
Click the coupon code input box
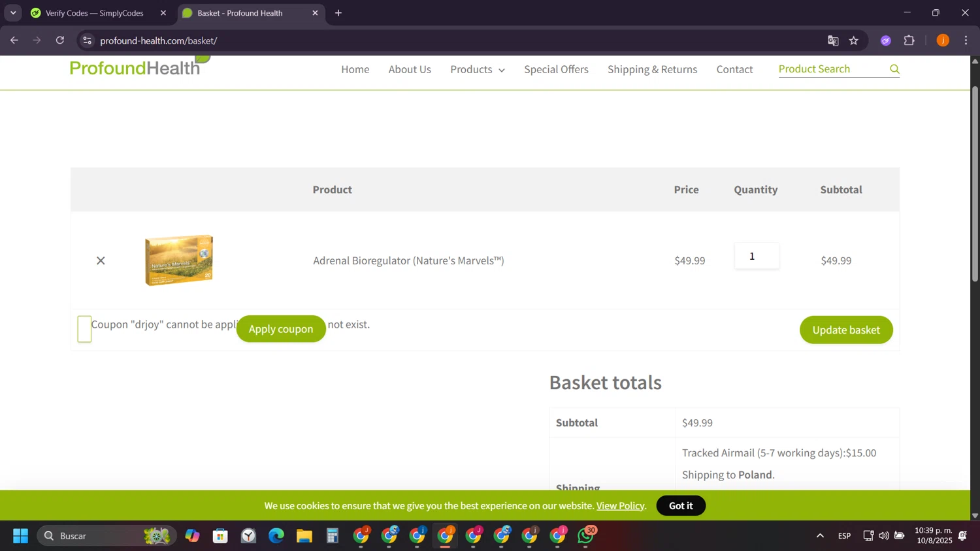click(x=84, y=329)
